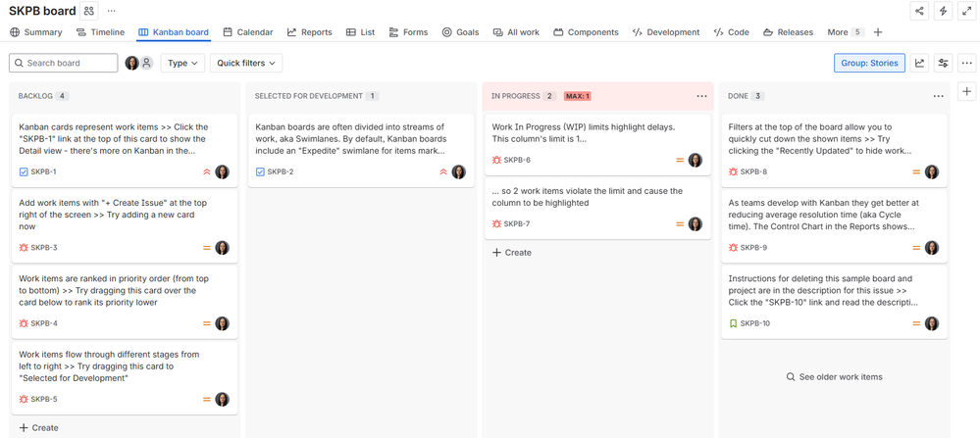Open the Goals tab

tap(461, 32)
